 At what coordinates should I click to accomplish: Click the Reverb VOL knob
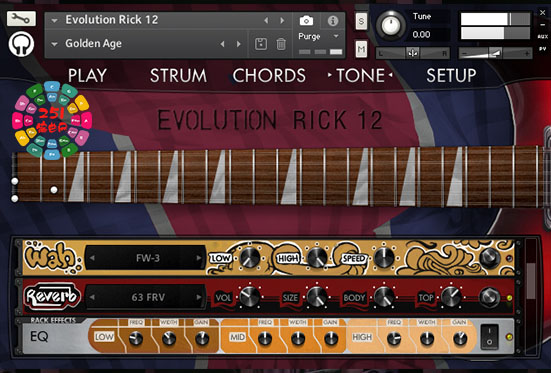[249, 296]
